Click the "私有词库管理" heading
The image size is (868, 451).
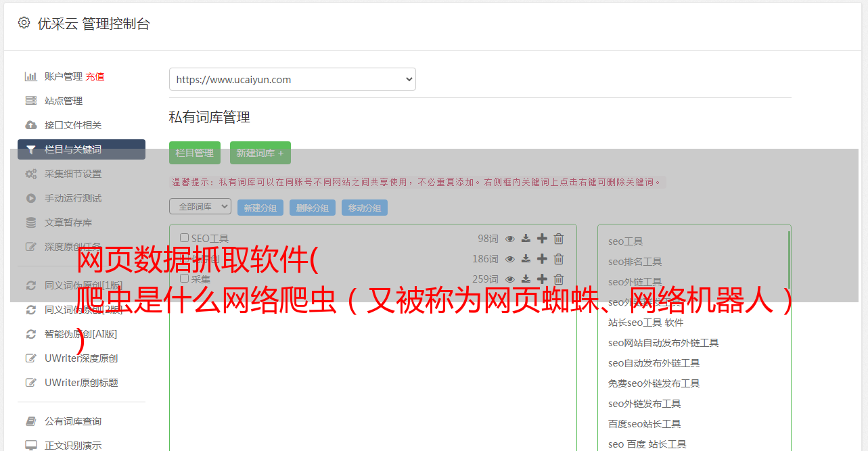[210, 117]
